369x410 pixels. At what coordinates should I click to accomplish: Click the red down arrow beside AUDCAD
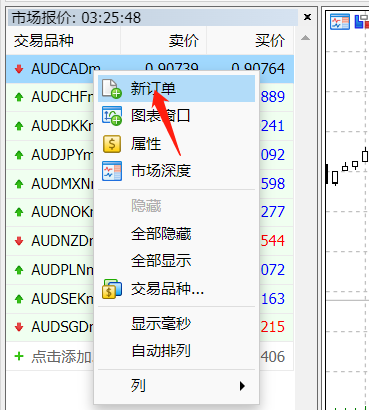19,69
